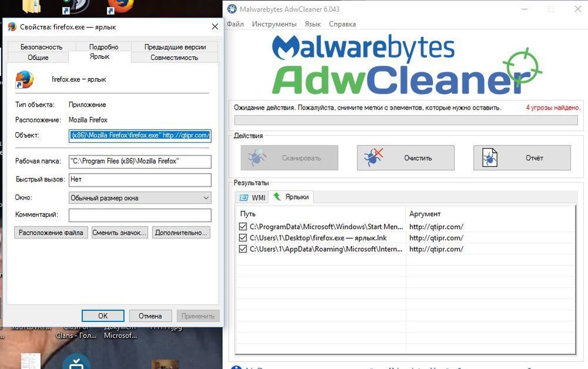Click the Сканировать scan button

tap(289, 158)
